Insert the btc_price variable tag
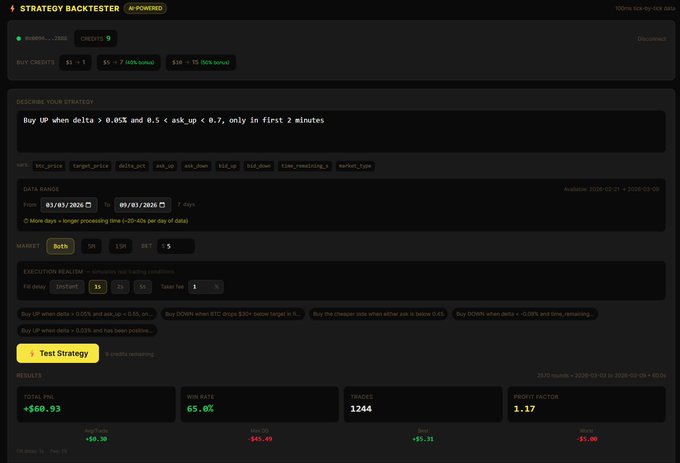Viewport: 680px width, 463px height. click(x=49, y=165)
